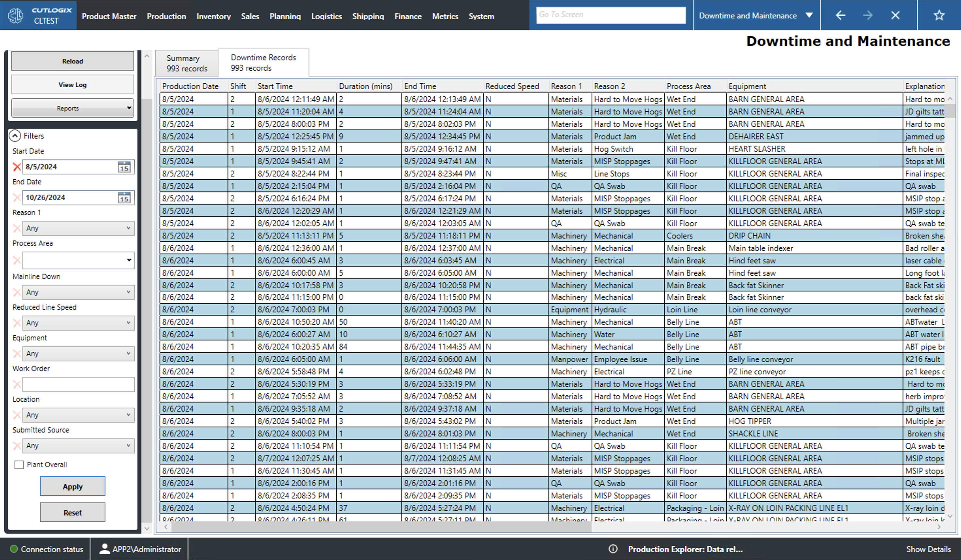The image size is (961, 560).
Task: Expand the Process Area combo box
Action: [129, 260]
